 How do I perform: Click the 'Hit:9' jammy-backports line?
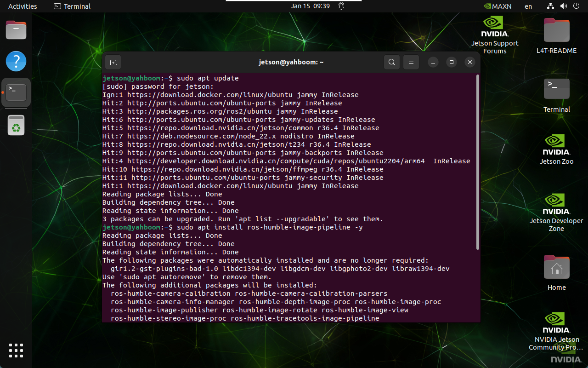point(243,153)
